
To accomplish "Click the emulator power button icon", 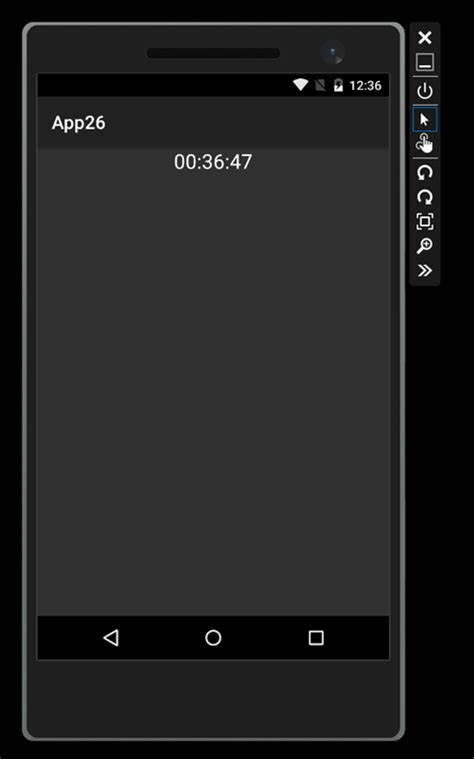I will pyautogui.click(x=425, y=91).
